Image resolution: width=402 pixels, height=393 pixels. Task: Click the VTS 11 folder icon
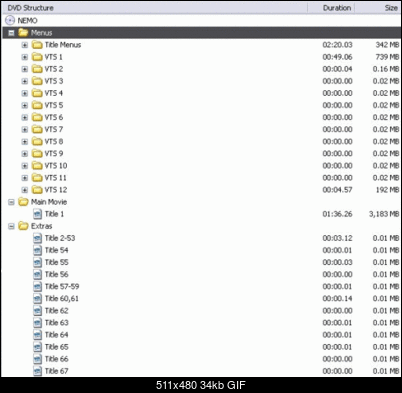point(37,178)
